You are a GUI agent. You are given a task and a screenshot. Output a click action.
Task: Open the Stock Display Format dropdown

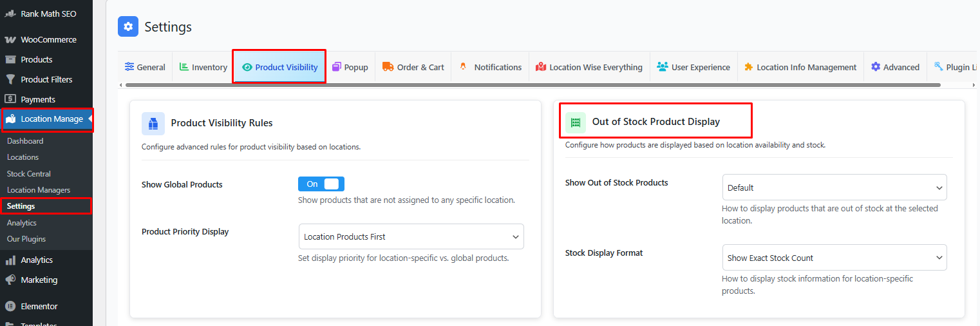coord(834,258)
